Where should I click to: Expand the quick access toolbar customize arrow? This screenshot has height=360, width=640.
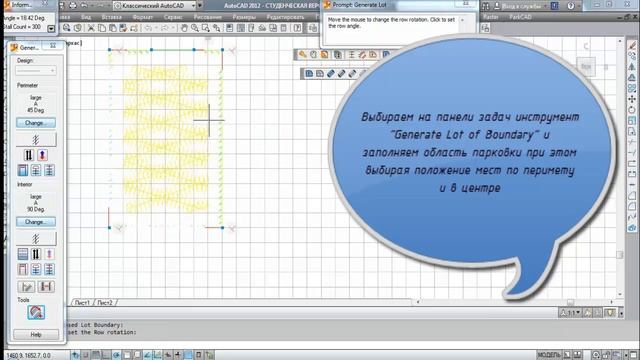(x=200, y=5)
